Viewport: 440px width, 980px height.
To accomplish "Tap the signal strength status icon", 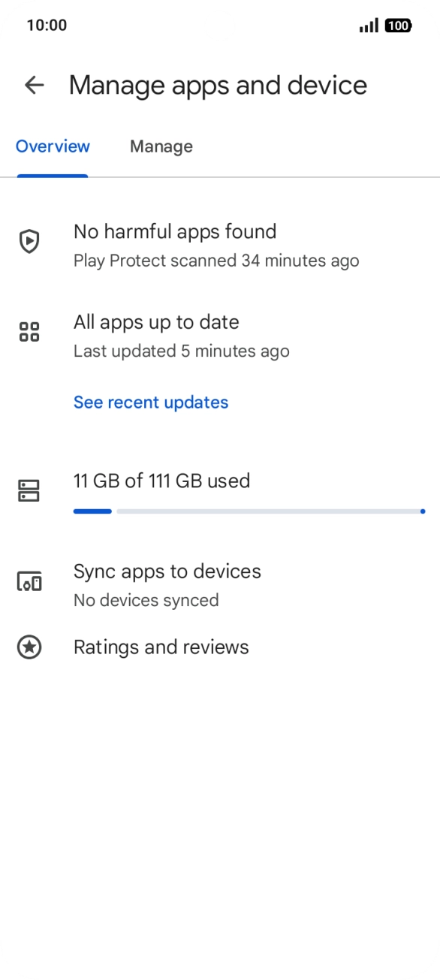I will 369,26.
